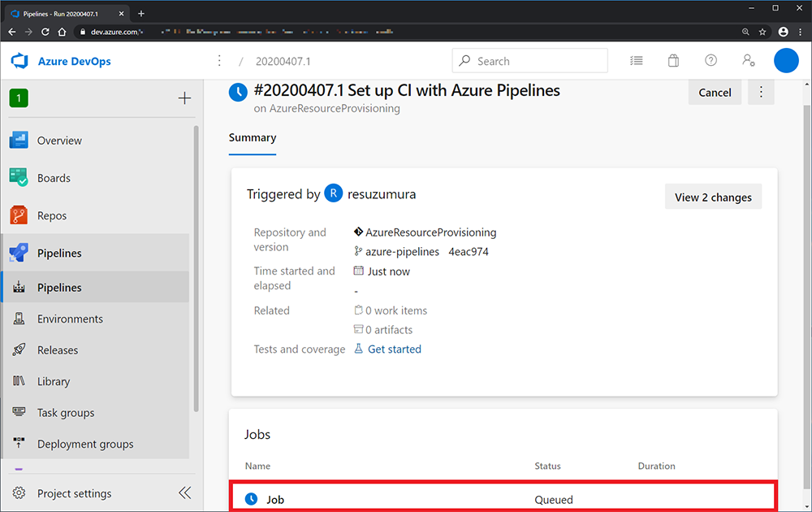Click the plus icon to add new item
This screenshot has height=512, width=812.
pos(184,98)
